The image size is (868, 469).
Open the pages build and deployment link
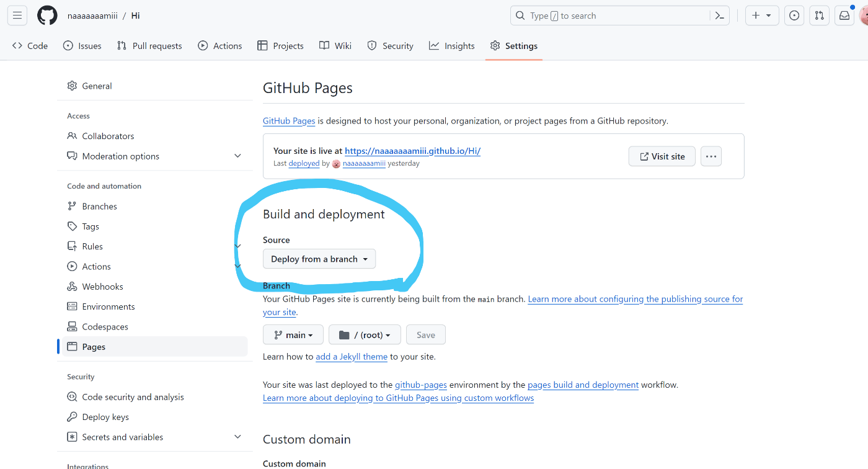583,385
